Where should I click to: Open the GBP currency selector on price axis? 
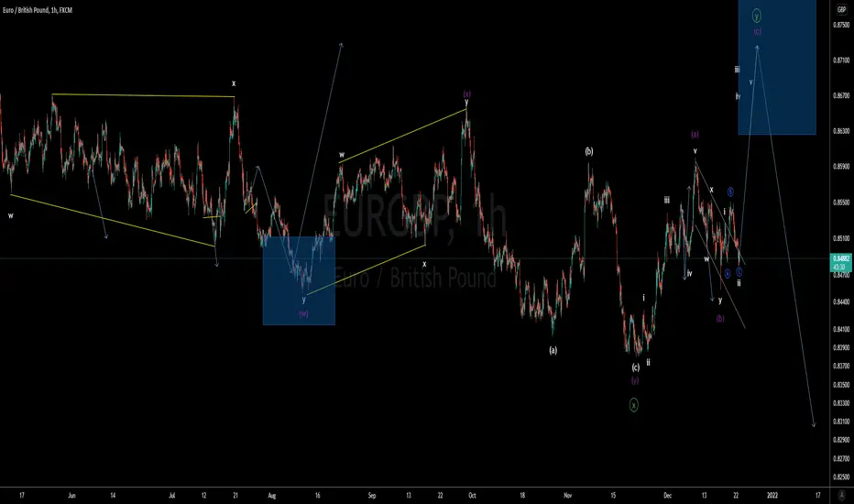pyautogui.click(x=841, y=10)
